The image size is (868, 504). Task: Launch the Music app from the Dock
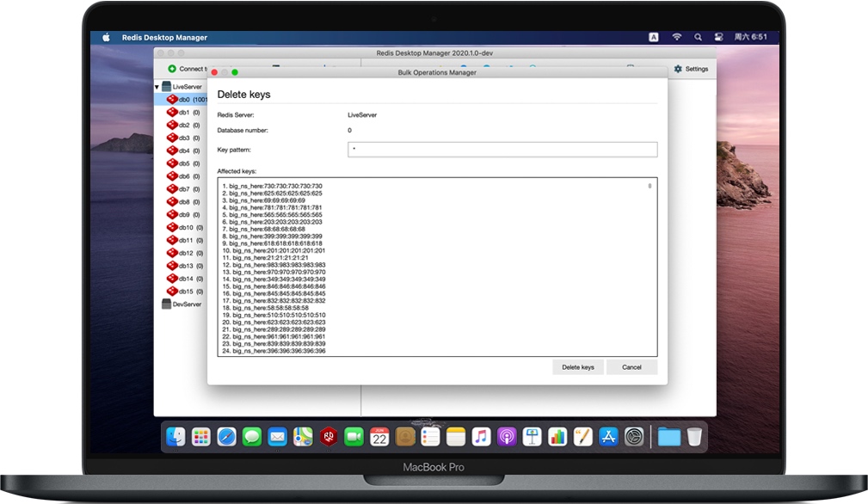(x=483, y=436)
